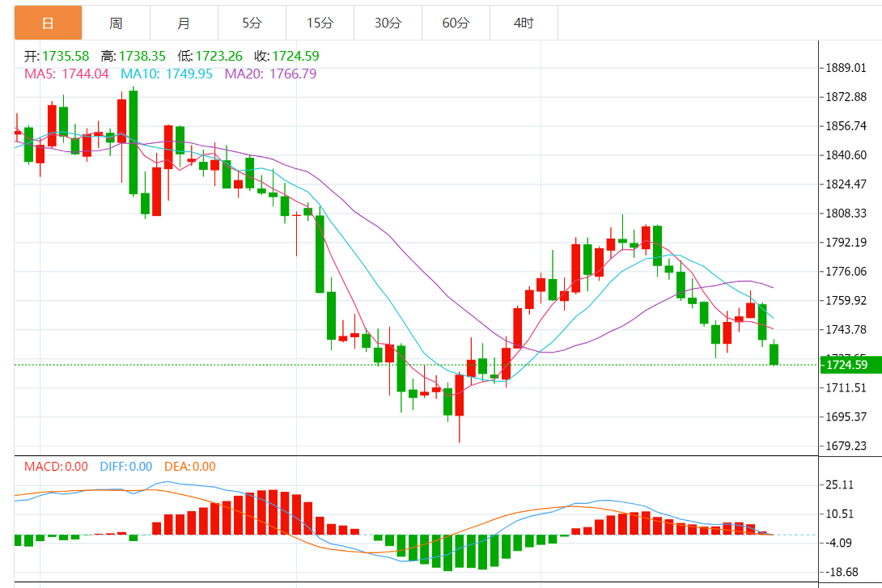
Task: Click the 1889.01 price axis label
Action: (x=846, y=68)
